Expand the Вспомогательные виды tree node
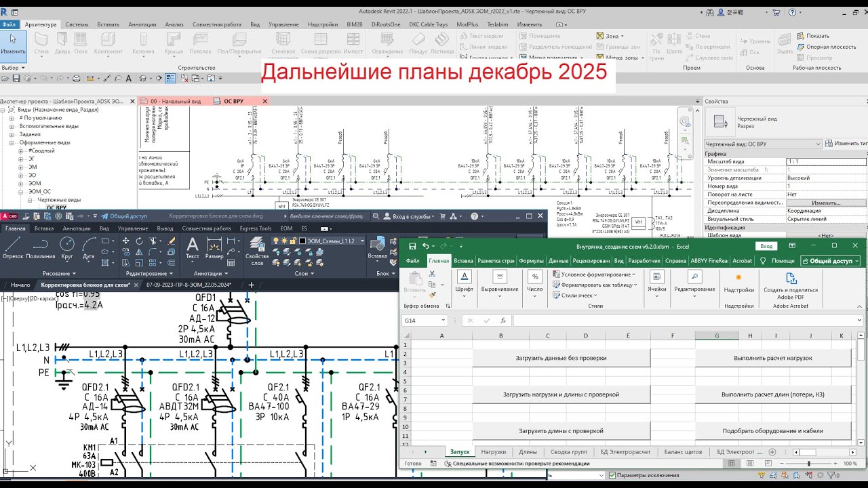Screen dimensions: 868x488 pyautogui.click(x=12, y=126)
